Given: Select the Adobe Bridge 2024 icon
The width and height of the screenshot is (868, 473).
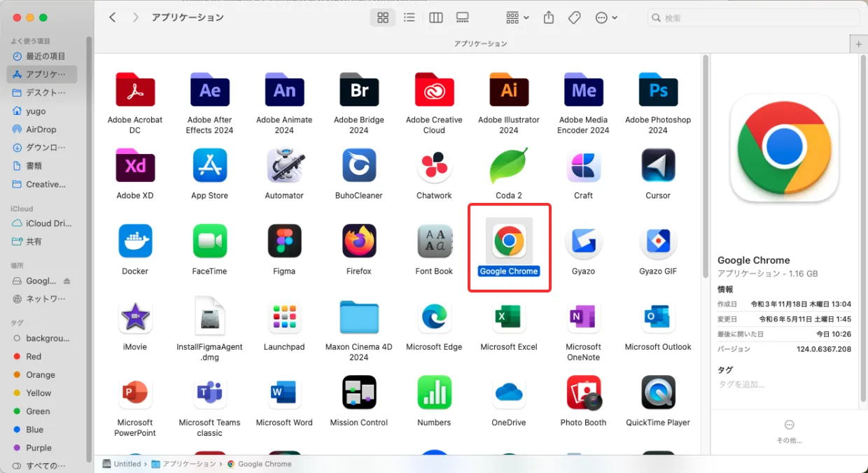Looking at the screenshot, I should coord(359,90).
